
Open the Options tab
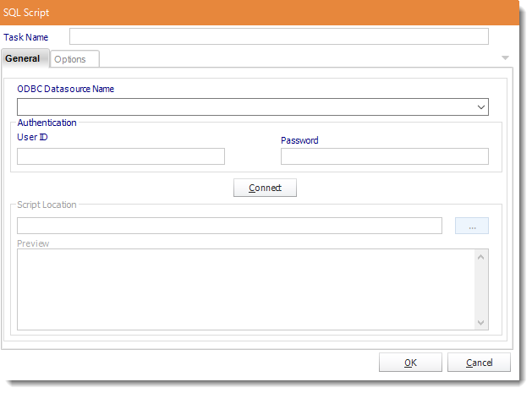click(74, 59)
